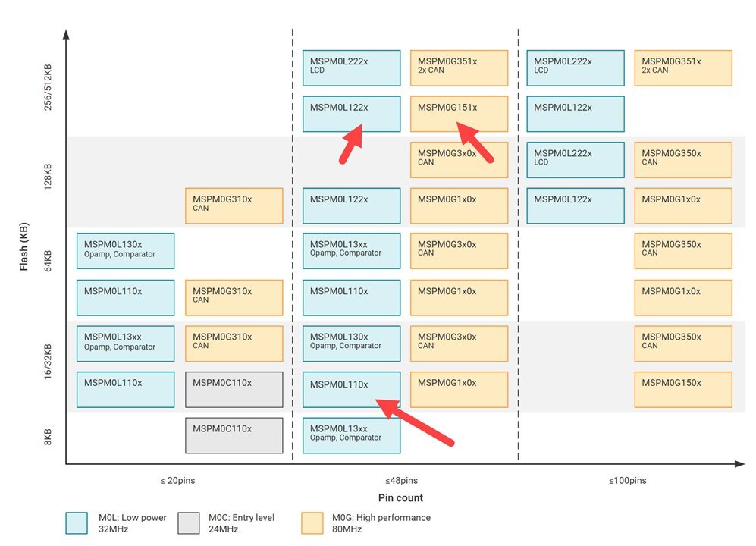Click the 'M0L: Low power 32MHz' legend text
The image size is (756, 546).
point(133,523)
